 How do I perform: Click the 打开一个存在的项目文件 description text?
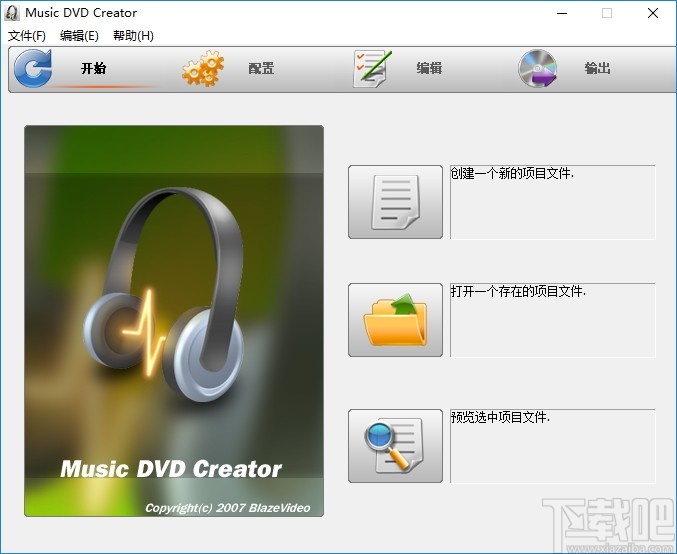518,291
